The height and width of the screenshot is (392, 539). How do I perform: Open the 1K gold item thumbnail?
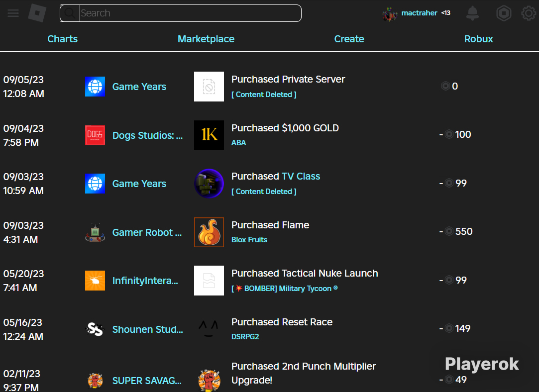pos(209,135)
